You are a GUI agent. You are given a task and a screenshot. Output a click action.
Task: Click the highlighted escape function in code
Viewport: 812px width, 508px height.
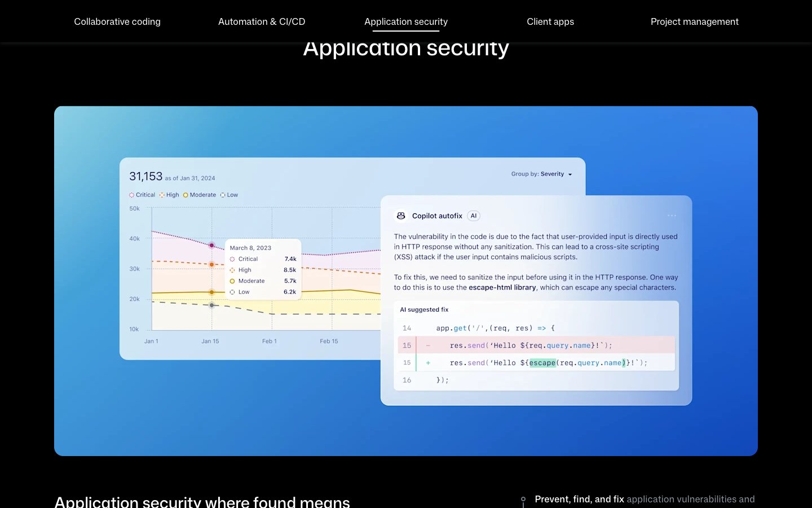tap(542, 363)
